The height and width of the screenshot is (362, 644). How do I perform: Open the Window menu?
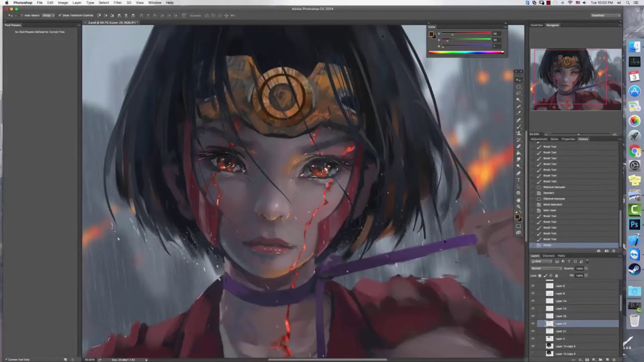pos(154,3)
